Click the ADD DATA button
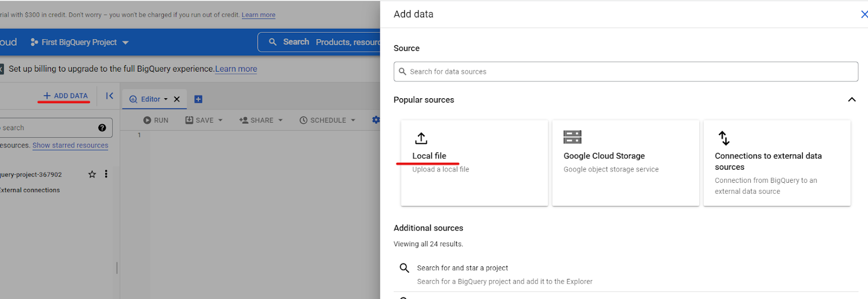The width and height of the screenshot is (868, 299). pyautogui.click(x=66, y=96)
